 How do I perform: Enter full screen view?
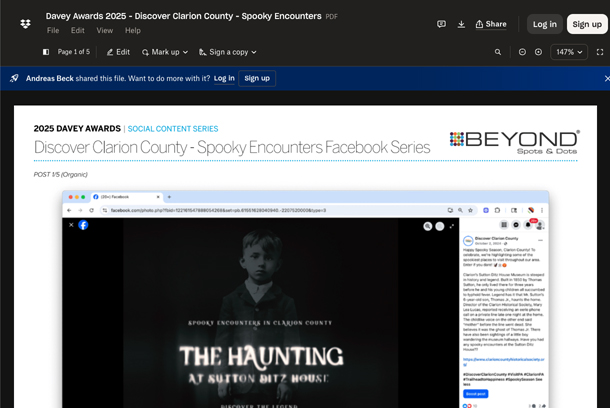[600, 52]
